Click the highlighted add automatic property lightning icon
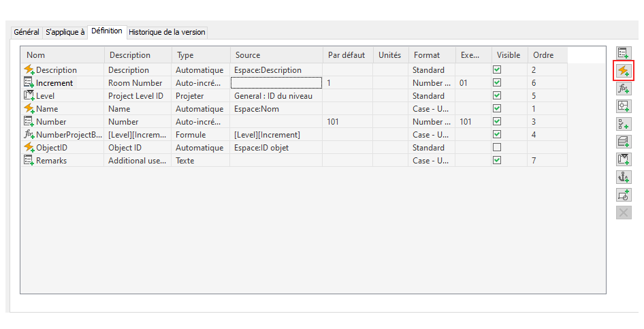Screen dimensions: 644x329 pyautogui.click(x=624, y=70)
